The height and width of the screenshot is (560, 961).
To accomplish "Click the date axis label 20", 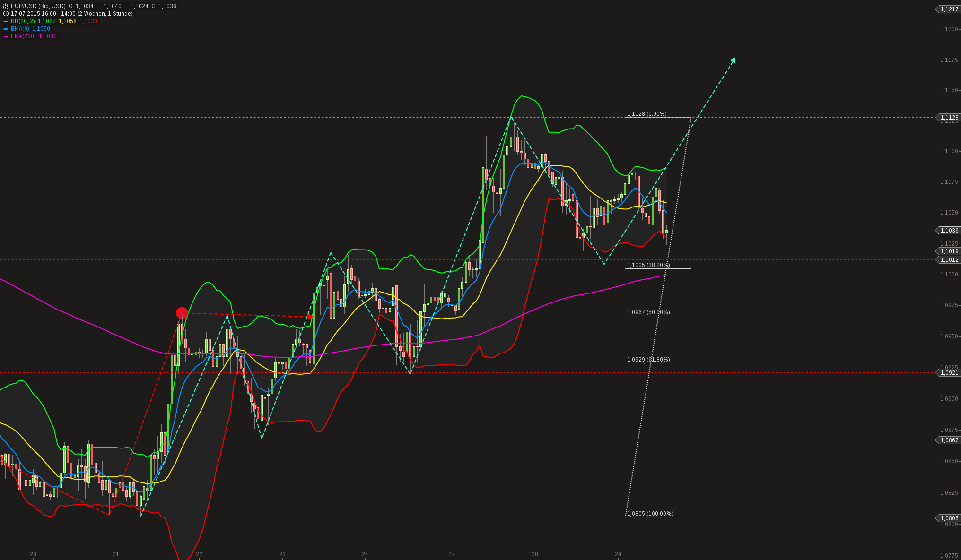I will tap(33, 554).
